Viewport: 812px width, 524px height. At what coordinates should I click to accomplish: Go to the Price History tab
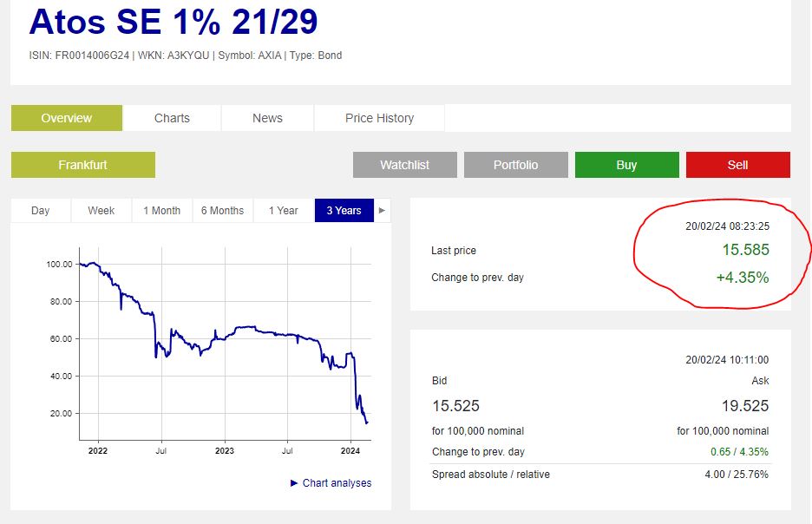380,118
